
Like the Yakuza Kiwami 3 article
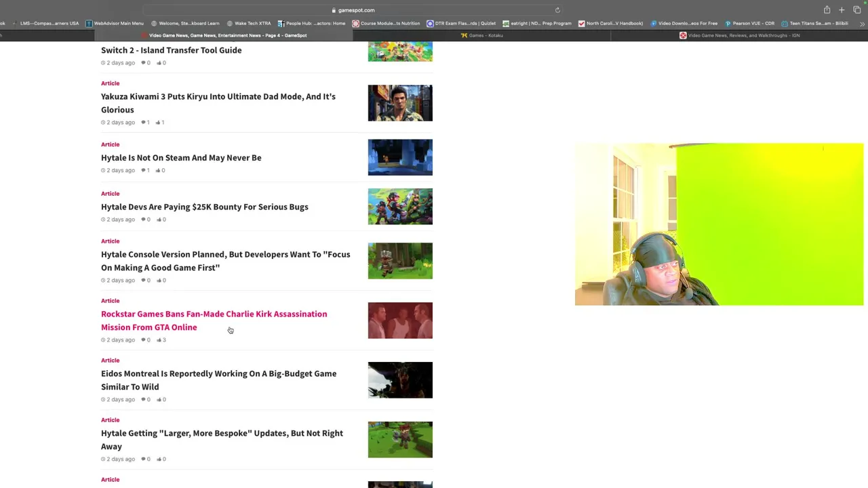click(x=161, y=123)
